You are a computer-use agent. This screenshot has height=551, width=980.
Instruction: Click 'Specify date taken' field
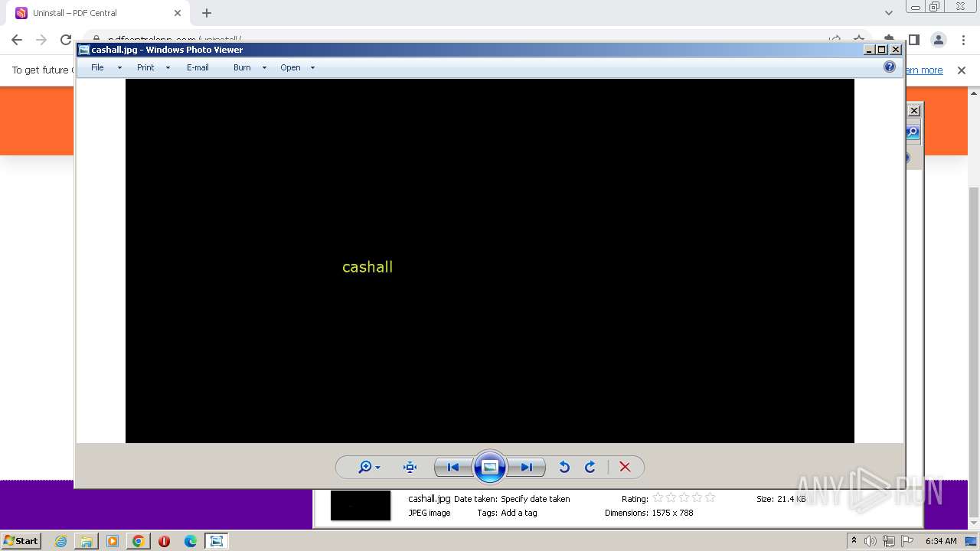[535, 499]
